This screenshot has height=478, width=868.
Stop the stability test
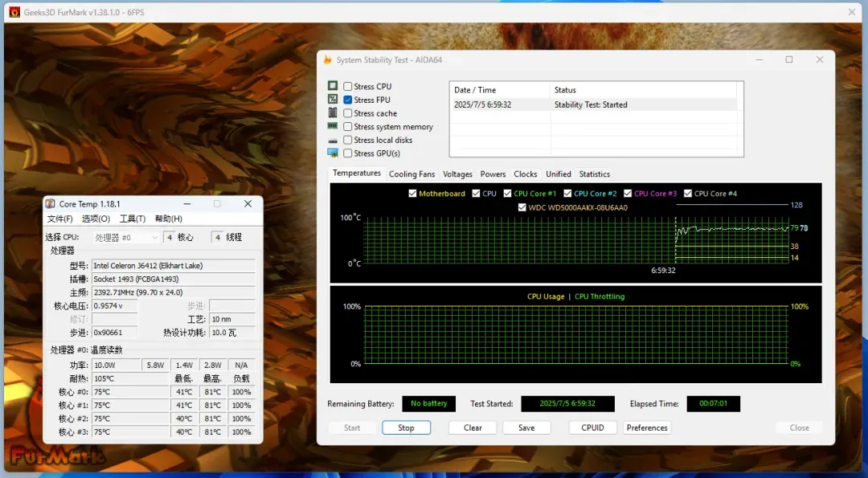coord(406,427)
